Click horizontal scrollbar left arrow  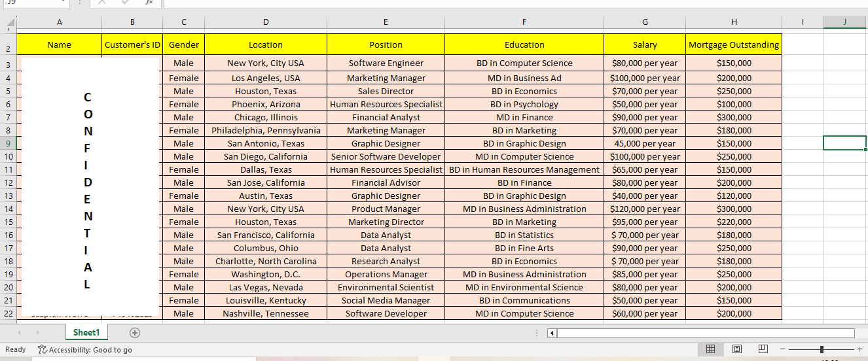[552, 333]
